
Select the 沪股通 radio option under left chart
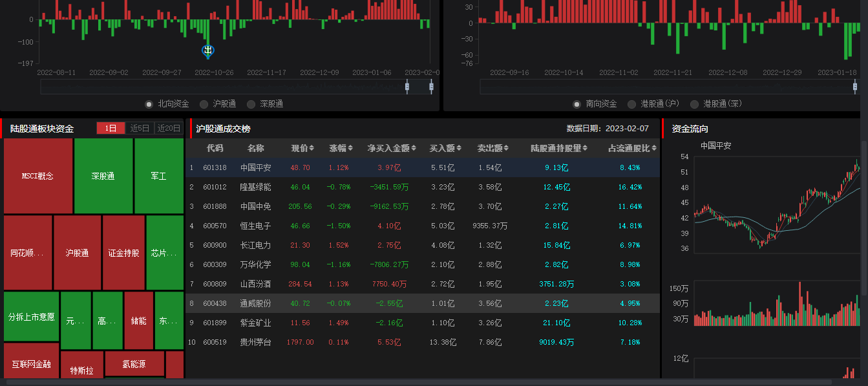click(204, 103)
